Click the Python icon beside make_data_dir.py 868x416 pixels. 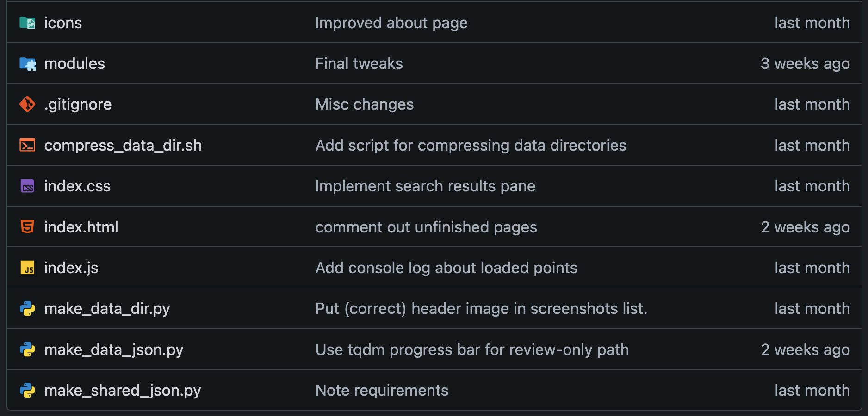coord(27,309)
